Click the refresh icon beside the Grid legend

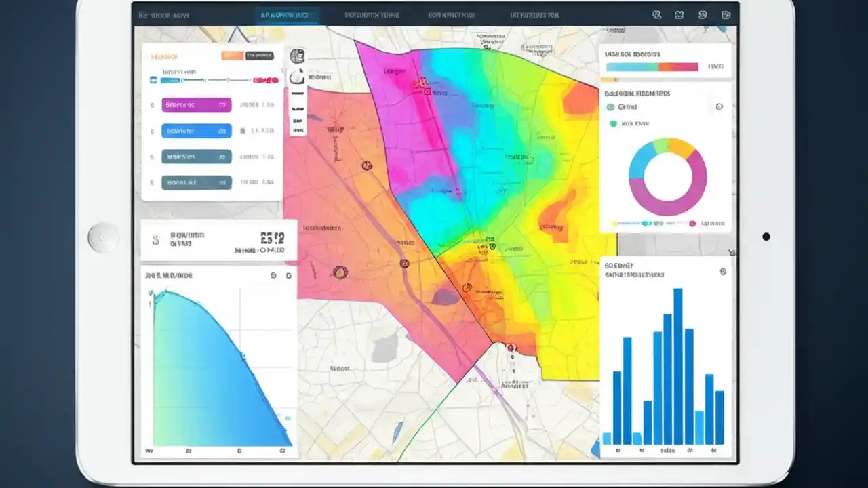719,106
